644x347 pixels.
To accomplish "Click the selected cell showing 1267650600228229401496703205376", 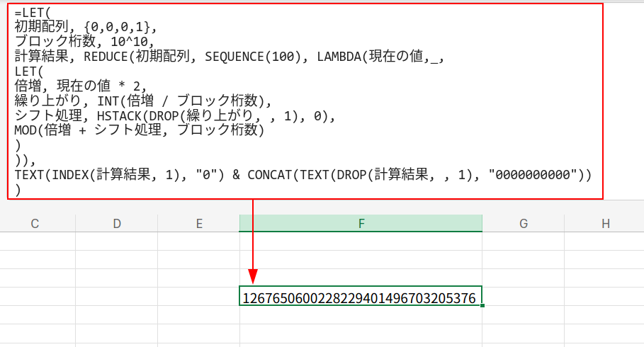I will click(361, 297).
